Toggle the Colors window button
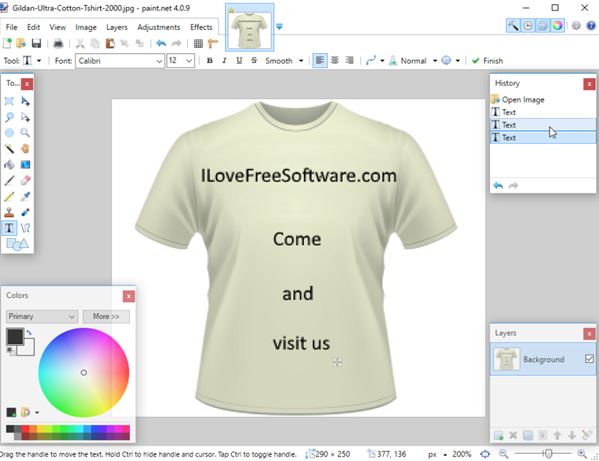 coord(558,26)
